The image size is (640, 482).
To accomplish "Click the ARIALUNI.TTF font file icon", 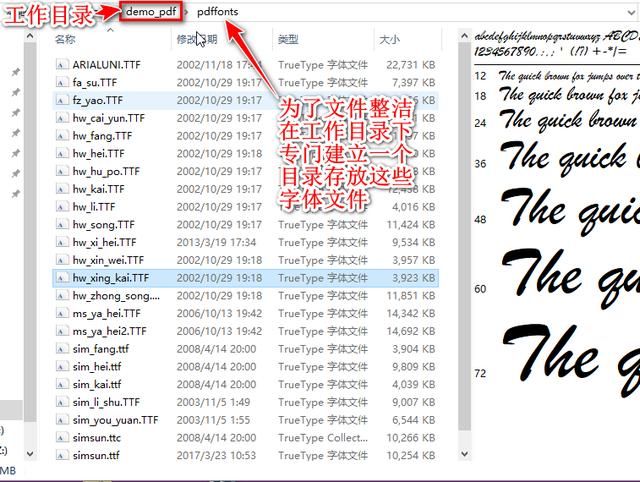I will point(62,65).
